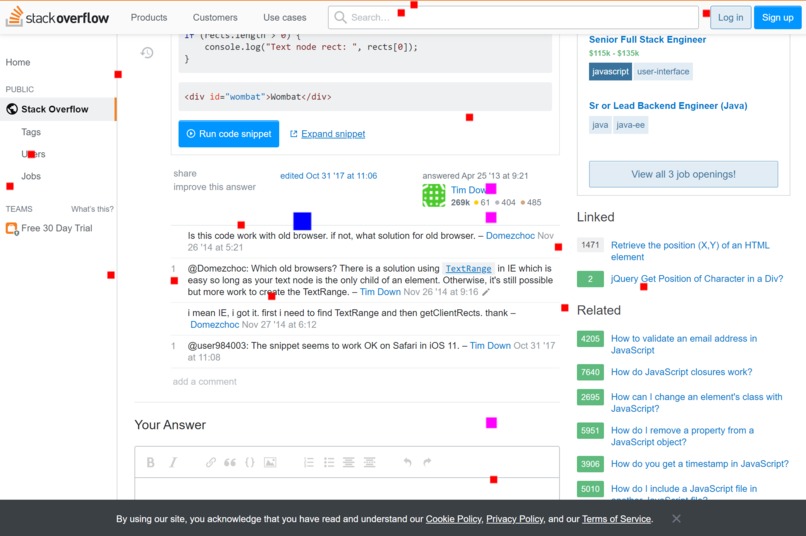Open the TextRange code link in the comment
Screen dimensions: 806x536
click(x=468, y=268)
